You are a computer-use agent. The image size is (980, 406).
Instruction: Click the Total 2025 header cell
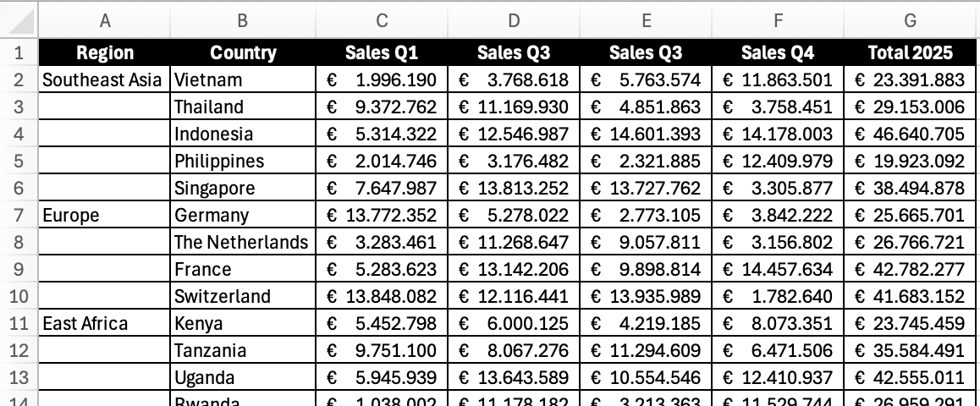[911, 52]
